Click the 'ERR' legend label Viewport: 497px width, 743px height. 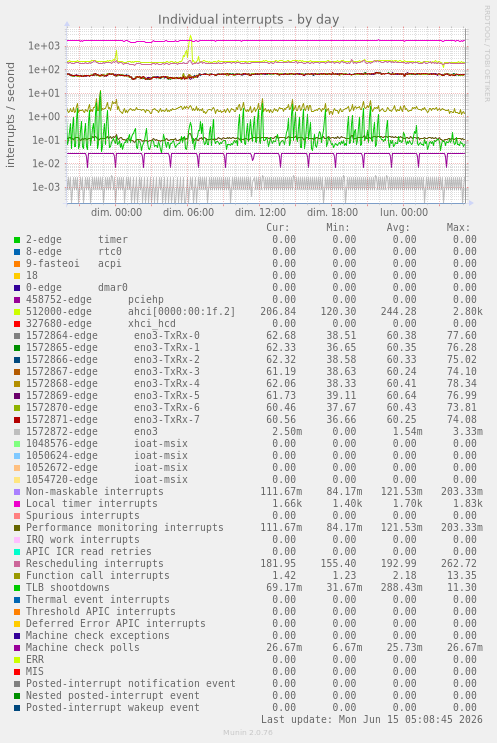[35, 660]
